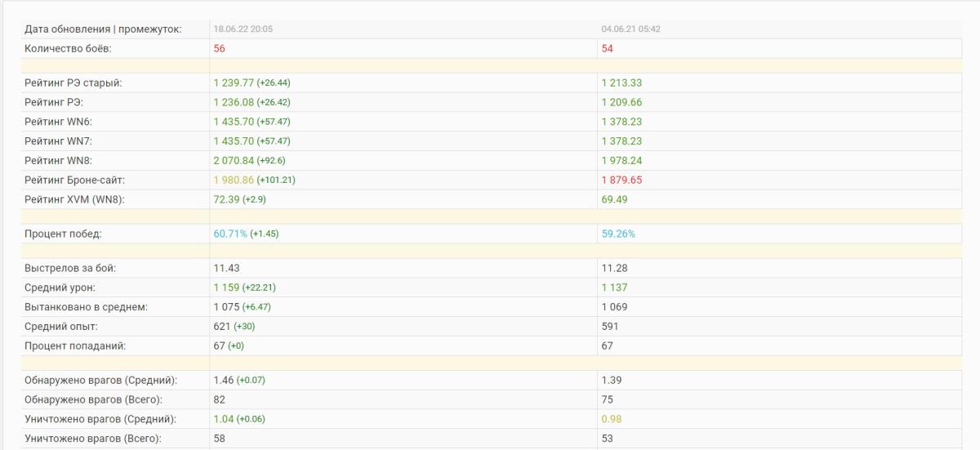980x450 pixels.
Task: Click the WN8 value 2 070.84
Action: click(x=234, y=161)
